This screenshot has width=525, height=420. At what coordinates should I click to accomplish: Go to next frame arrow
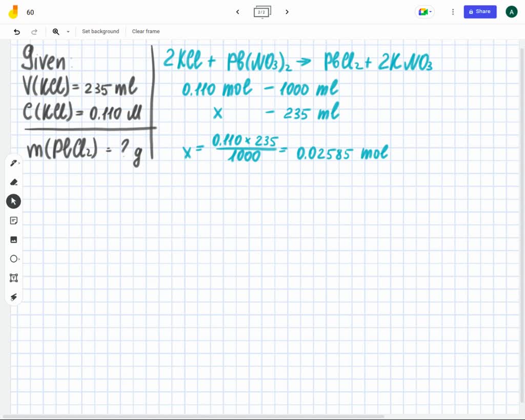click(287, 12)
